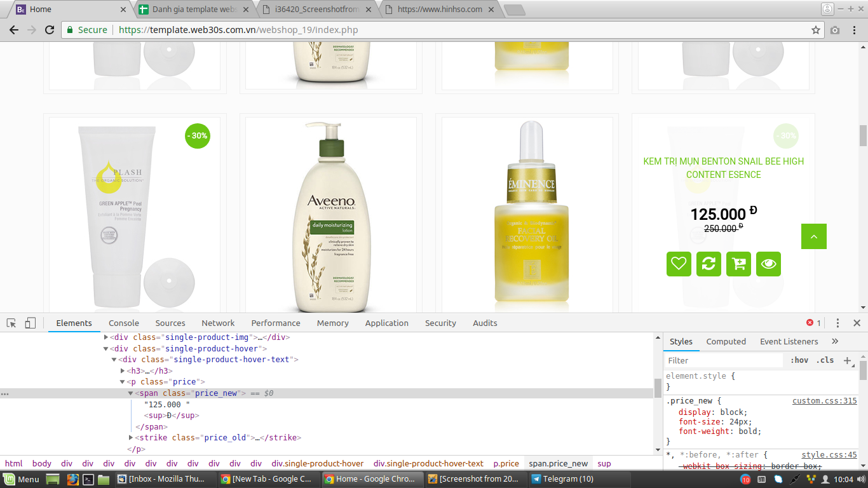Open the style.css:45 source link

tap(829, 455)
